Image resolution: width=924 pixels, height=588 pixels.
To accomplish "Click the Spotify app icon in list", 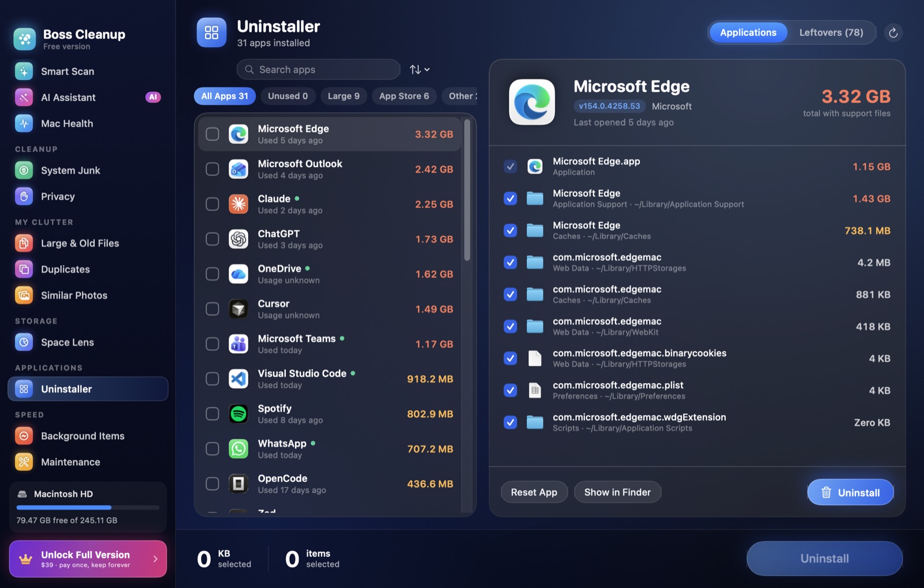I will [x=239, y=414].
